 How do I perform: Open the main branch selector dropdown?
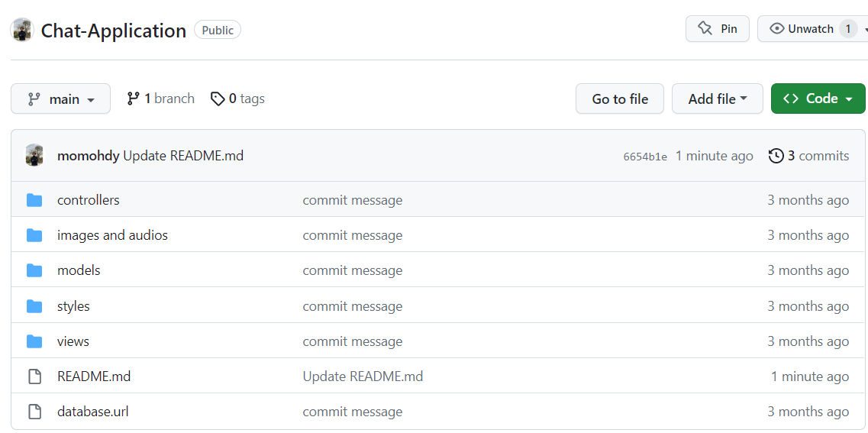(60, 99)
